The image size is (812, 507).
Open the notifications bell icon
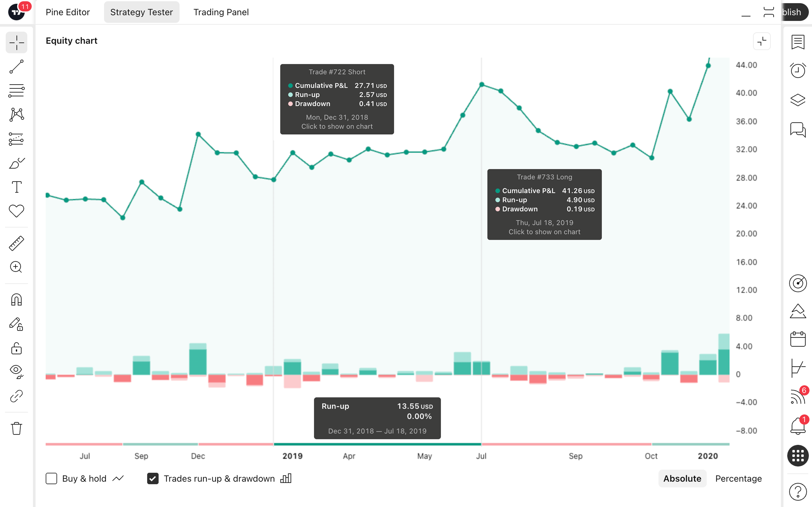point(798,426)
